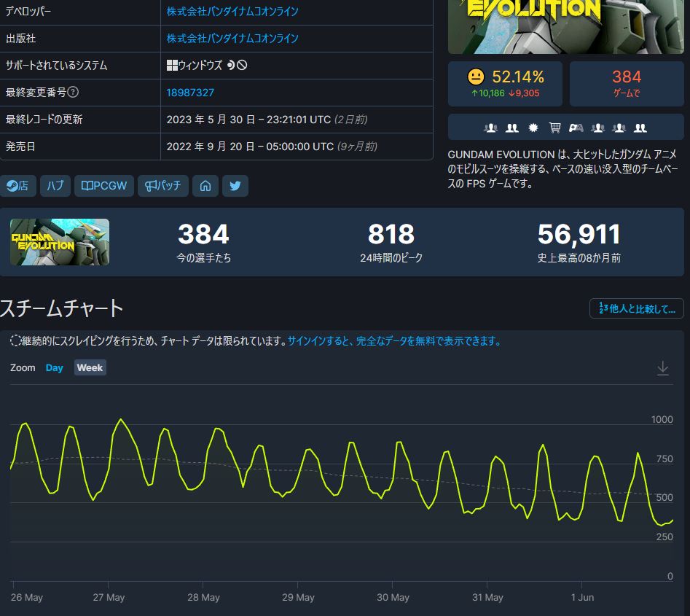Screen dimensions: 690x616
Task: Click the Twitter bird icon button
Action: pyautogui.click(x=235, y=186)
